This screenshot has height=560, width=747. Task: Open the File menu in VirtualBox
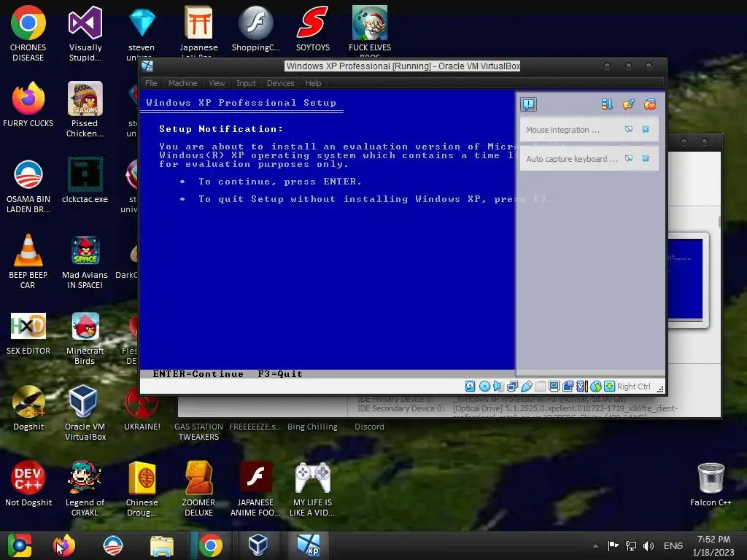tap(151, 83)
